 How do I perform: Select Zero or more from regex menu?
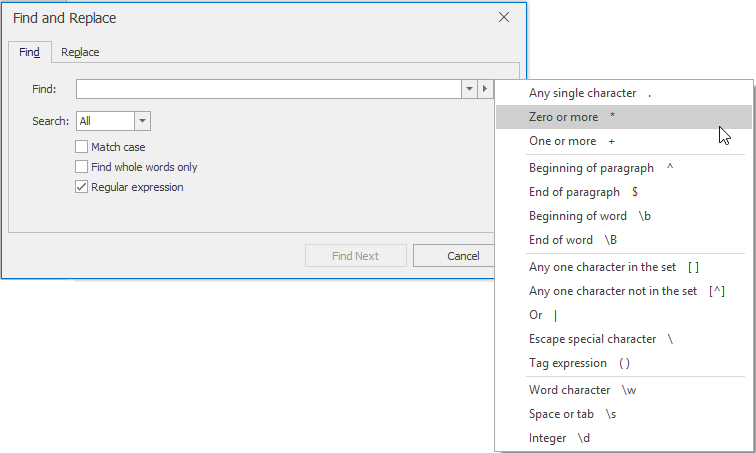(x=572, y=117)
